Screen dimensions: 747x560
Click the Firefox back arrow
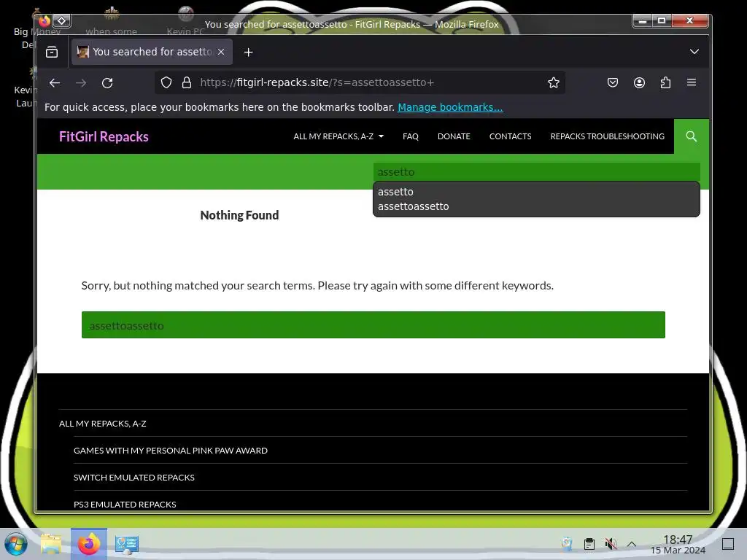point(54,83)
